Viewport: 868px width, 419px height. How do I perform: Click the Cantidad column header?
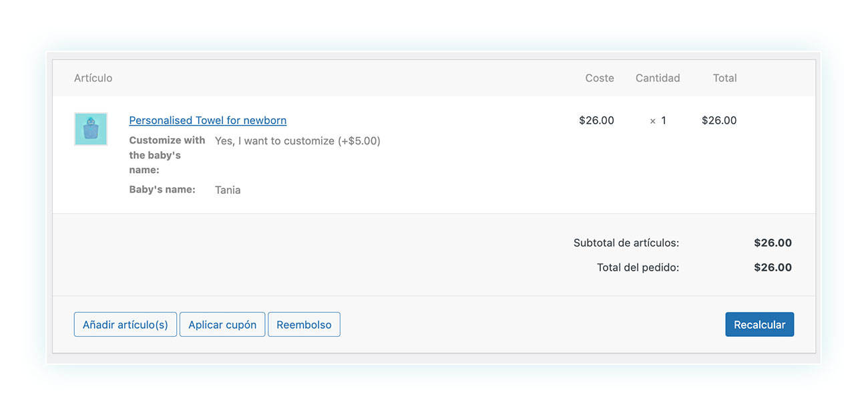[658, 78]
